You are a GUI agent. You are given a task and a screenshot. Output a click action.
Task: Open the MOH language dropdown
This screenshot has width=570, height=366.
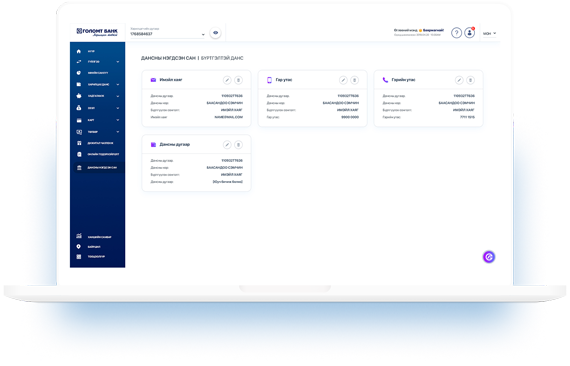click(x=489, y=33)
